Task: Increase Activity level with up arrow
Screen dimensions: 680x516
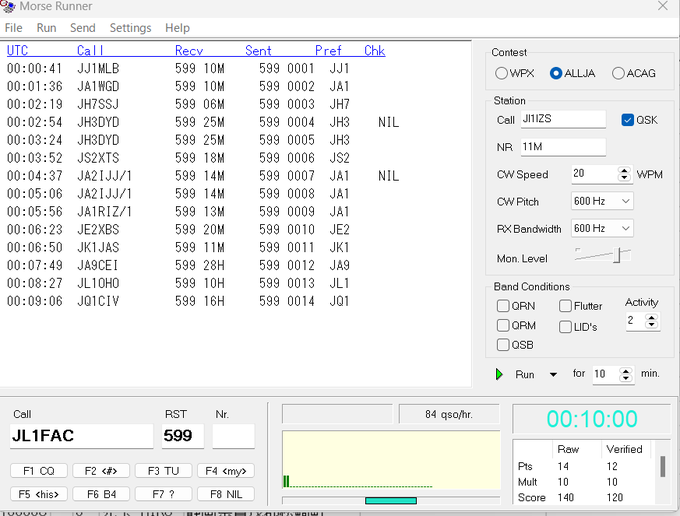Action: pyautogui.click(x=651, y=318)
